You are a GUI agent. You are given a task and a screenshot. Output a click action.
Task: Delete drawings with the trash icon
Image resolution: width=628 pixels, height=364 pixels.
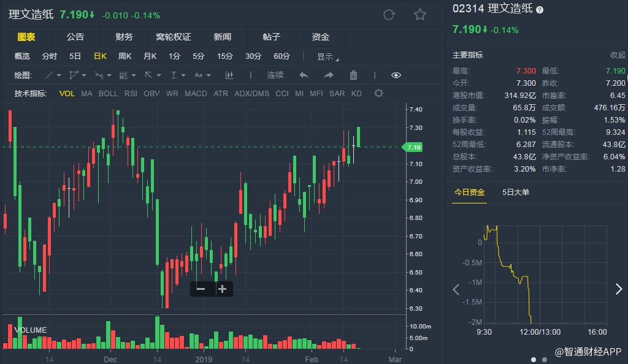tap(353, 75)
